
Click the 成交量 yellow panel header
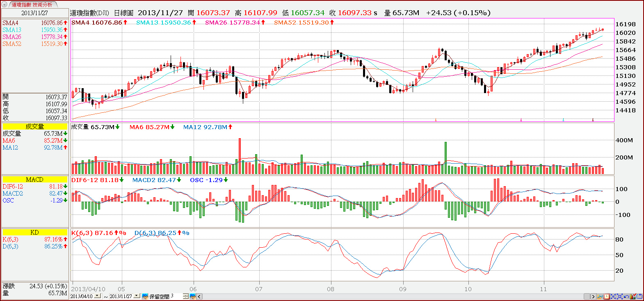pyautogui.click(x=34, y=126)
